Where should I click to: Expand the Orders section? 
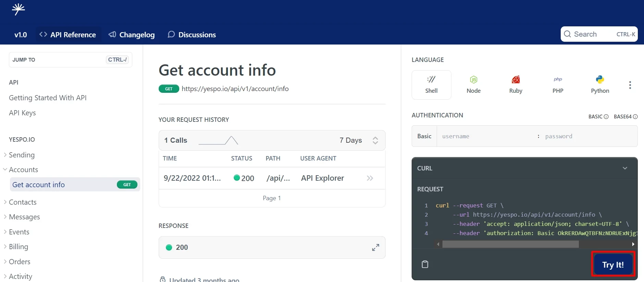tap(5, 261)
